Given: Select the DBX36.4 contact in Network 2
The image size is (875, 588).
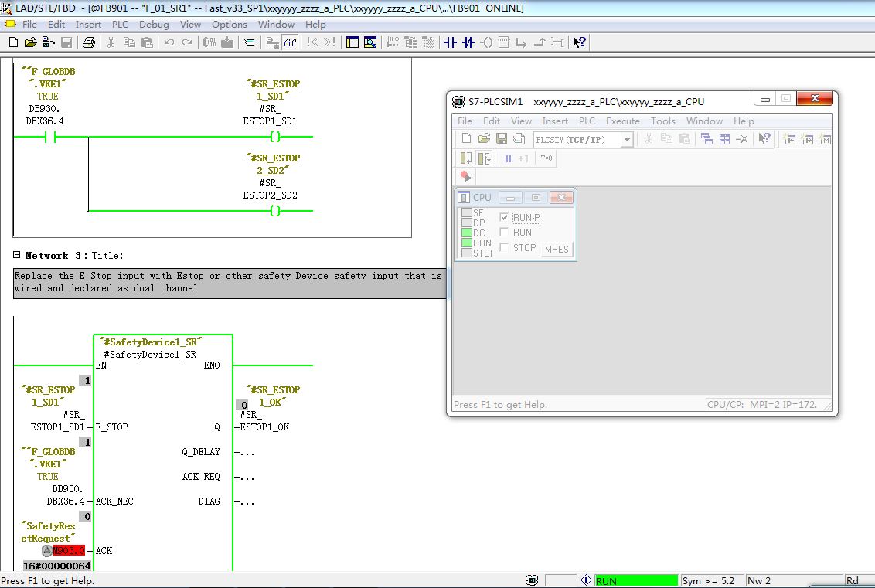Looking at the screenshot, I should coord(50,137).
